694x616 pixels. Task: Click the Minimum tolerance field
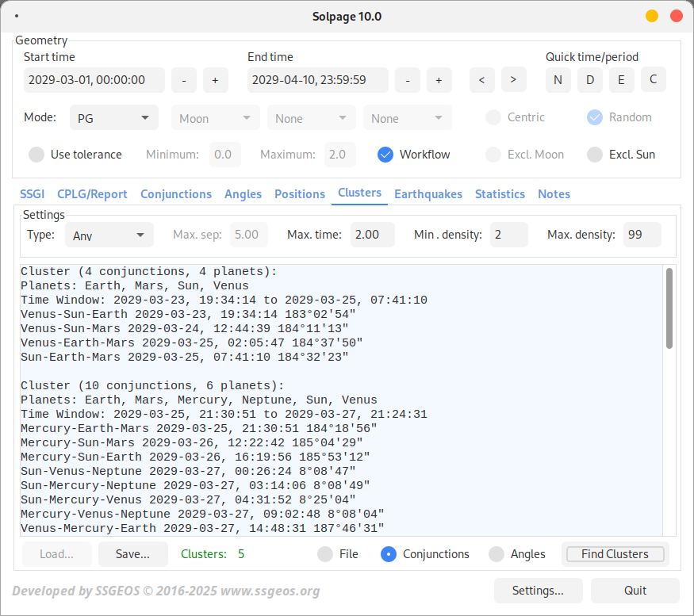click(x=224, y=155)
